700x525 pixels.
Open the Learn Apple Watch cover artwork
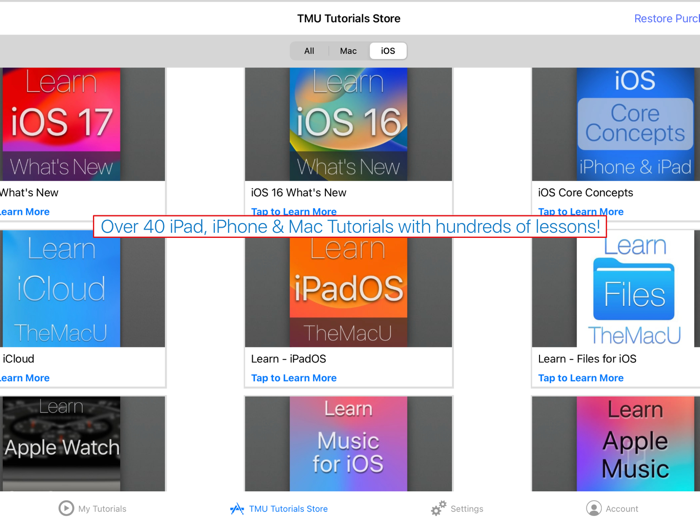pyautogui.click(x=61, y=444)
